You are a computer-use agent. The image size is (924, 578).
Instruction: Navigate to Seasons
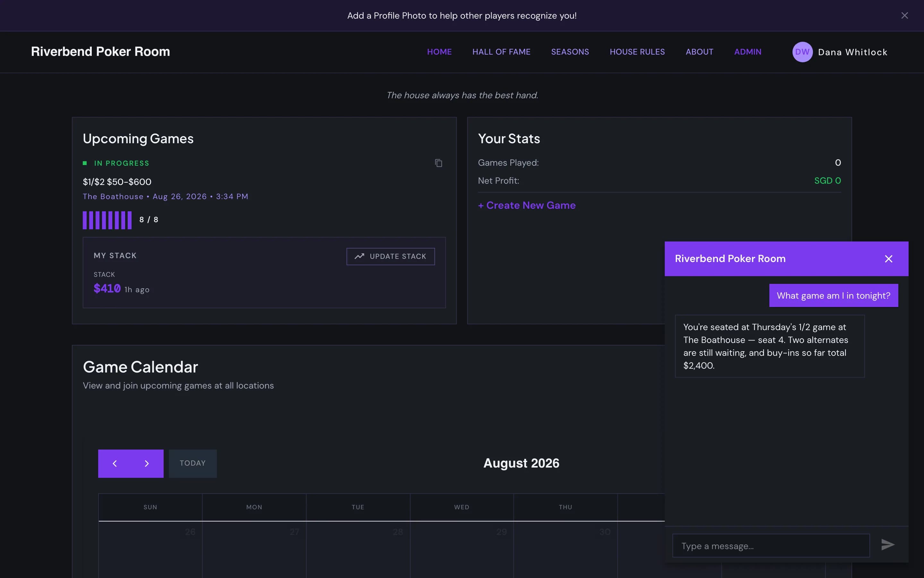click(x=570, y=52)
